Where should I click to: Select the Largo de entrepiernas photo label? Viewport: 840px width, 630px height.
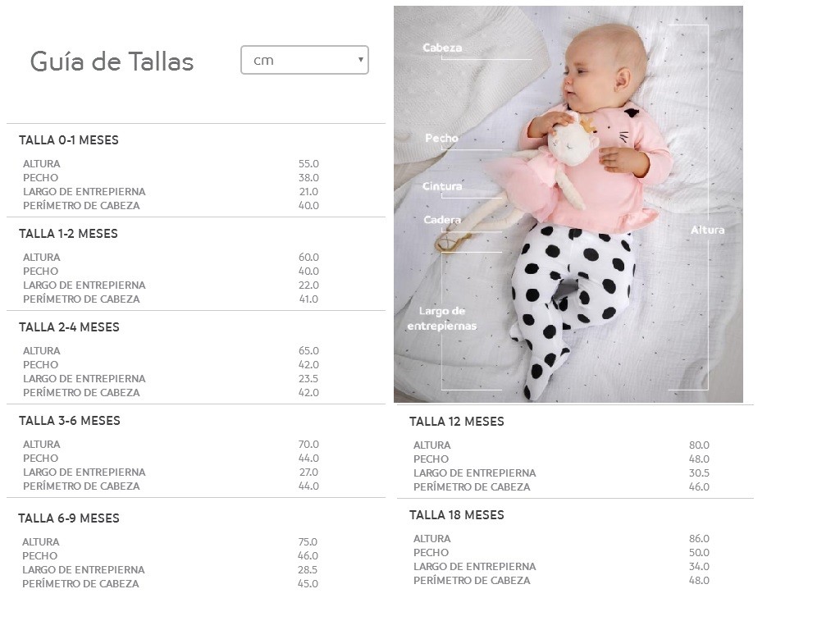442,318
